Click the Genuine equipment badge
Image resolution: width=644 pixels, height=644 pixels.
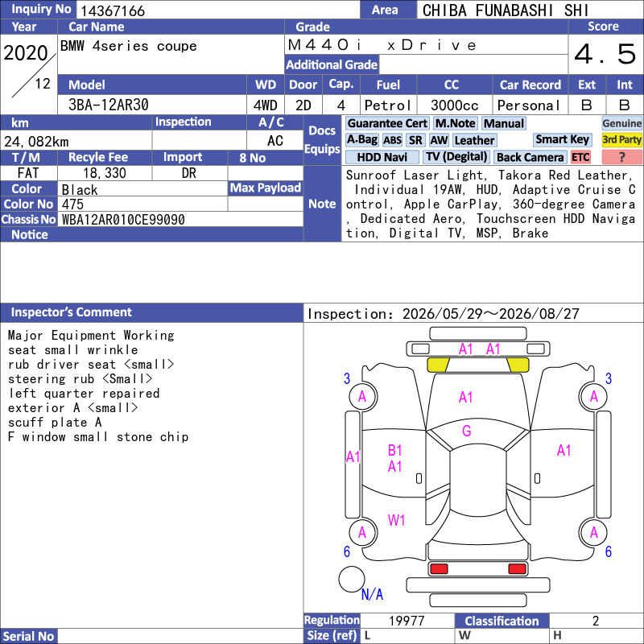coord(621,124)
